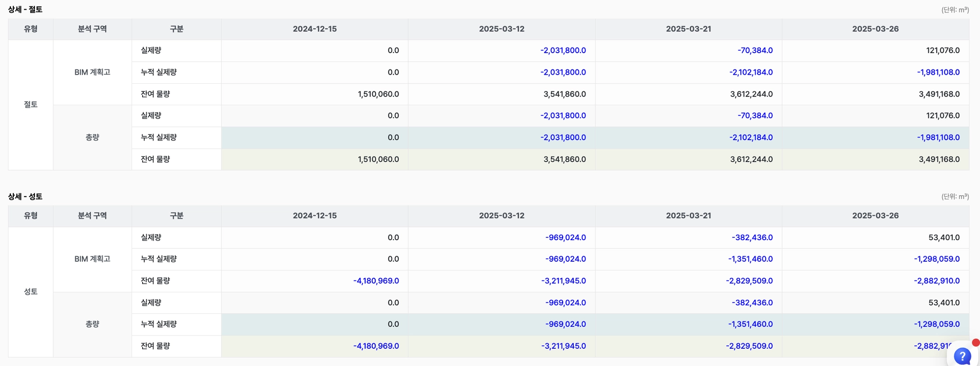Select 121,076.0 in 절토 BIM 계획고 실제량 row

[943, 50]
